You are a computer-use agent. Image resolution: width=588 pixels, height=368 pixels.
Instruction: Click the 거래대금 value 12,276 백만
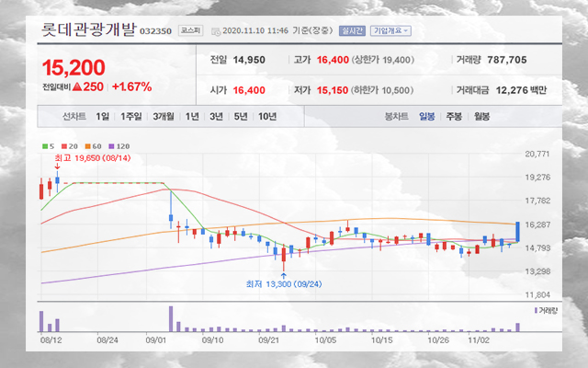(x=521, y=90)
